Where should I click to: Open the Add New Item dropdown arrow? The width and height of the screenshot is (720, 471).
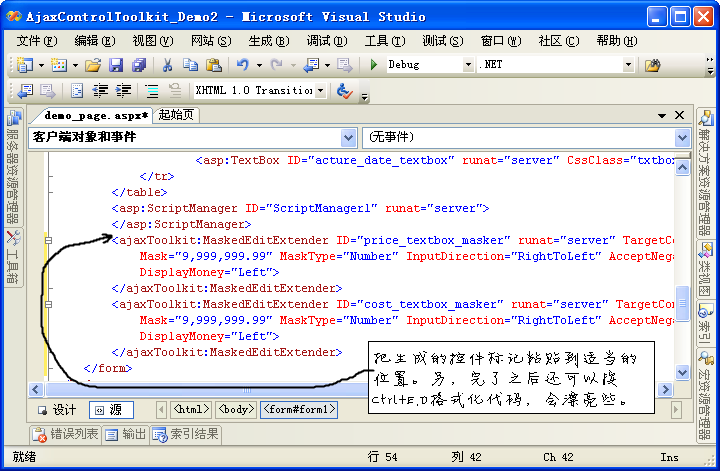tap(75, 66)
